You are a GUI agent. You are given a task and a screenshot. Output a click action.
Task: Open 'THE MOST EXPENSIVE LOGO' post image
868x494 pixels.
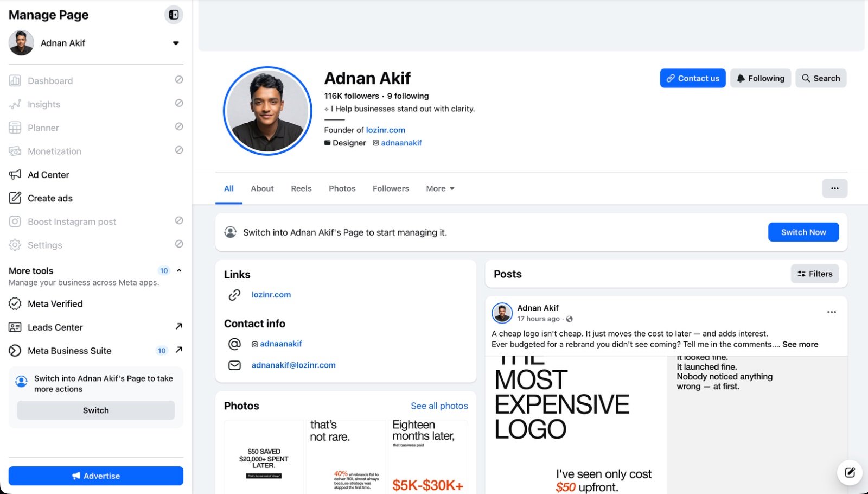point(576,425)
